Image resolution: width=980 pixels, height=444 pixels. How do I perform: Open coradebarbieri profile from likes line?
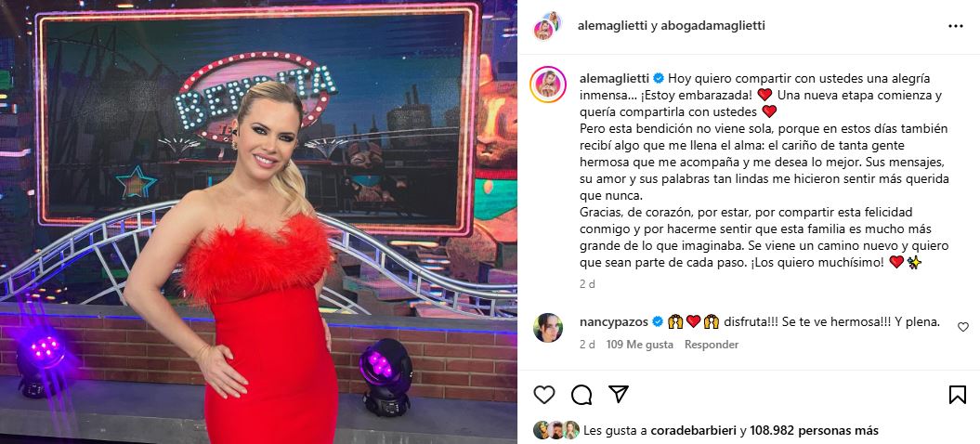coord(694,431)
